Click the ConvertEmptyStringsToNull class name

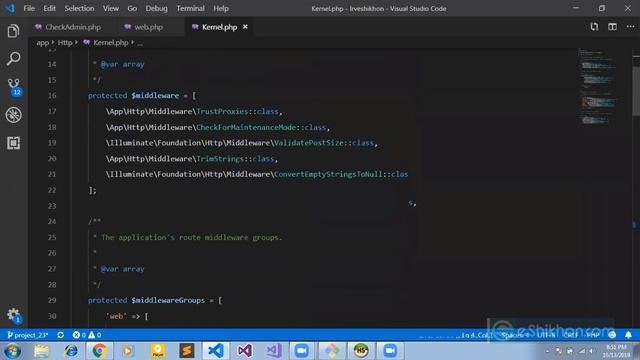point(328,174)
